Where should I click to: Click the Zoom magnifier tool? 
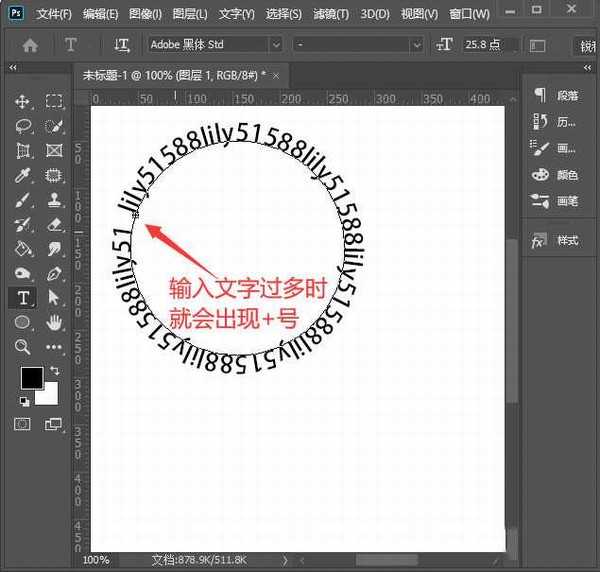point(23,347)
